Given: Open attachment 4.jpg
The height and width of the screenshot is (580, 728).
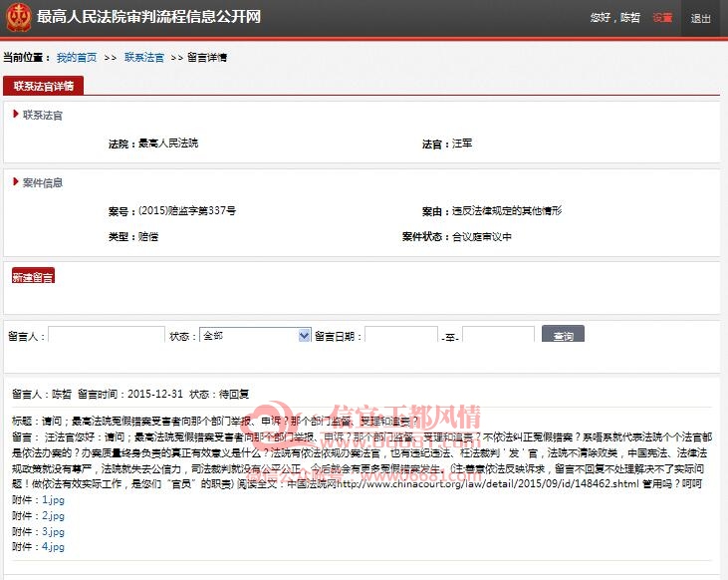Looking at the screenshot, I should point(53,547).
